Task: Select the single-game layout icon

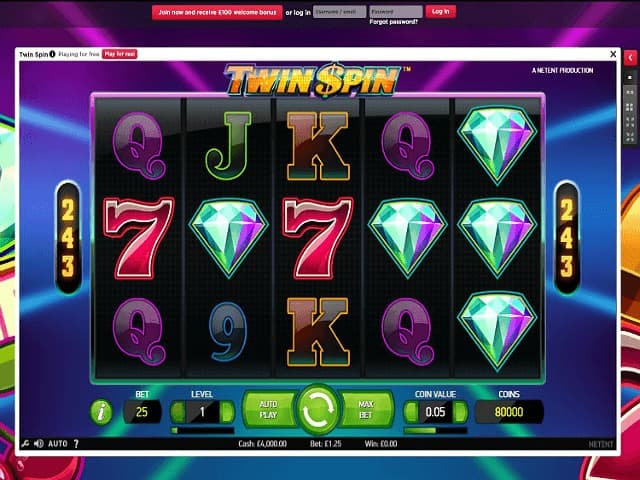Action: (629, 77)
